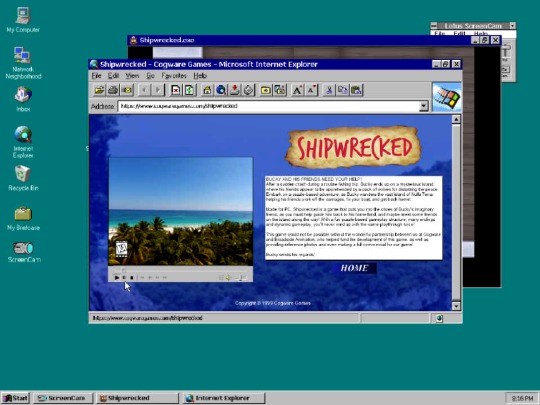
Task: Click browser scrollbar up arrow
Action: (456, 120)
